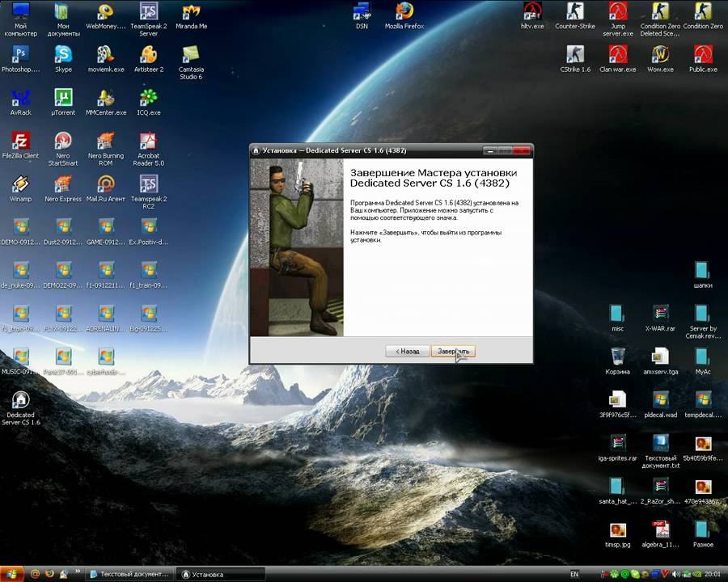The width and height of the screenshot is (728, 582).
Task: Select the Разное folder icon
Action: (703, 534)
